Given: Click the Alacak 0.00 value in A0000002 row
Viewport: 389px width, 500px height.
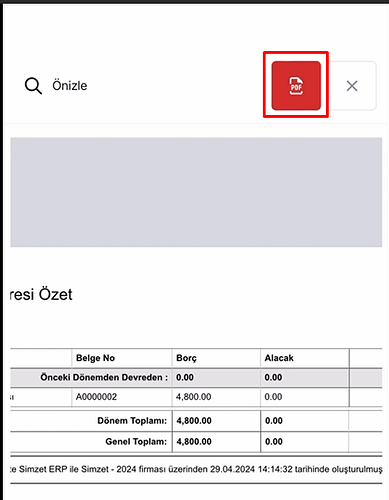Looking at the screenshot, I should [273, 397].
